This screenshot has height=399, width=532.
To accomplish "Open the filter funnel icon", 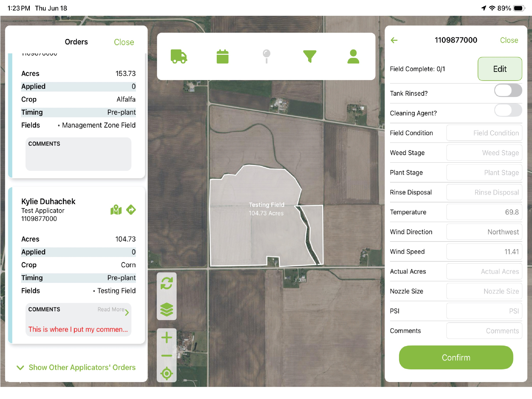I will (310, 56).
